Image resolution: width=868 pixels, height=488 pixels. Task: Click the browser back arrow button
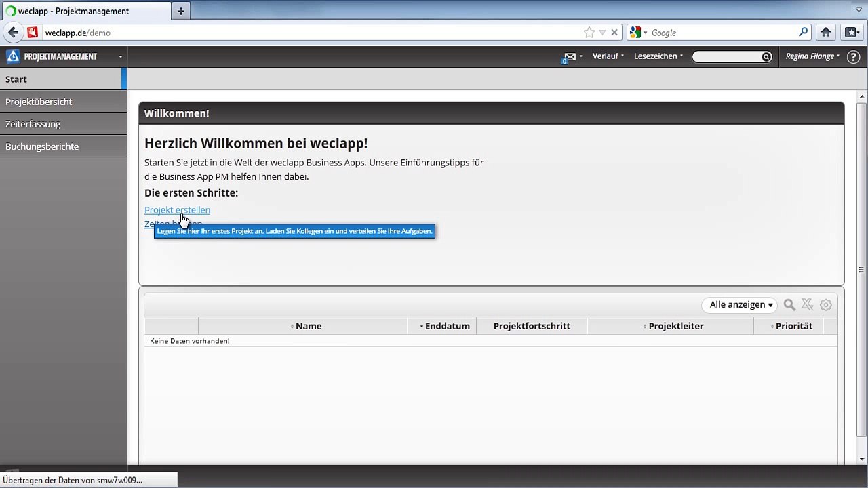point(13,32)
